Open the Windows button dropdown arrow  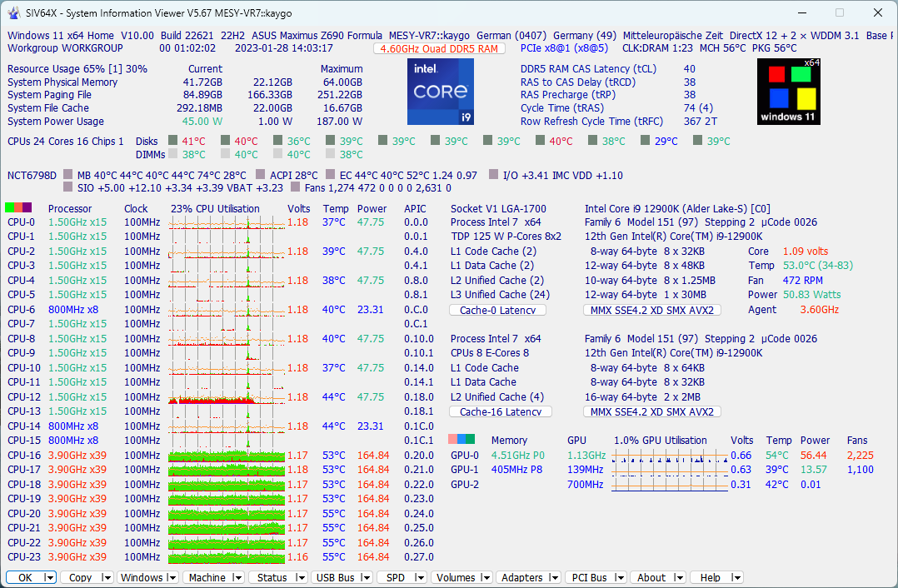click(x=172, y=578)
